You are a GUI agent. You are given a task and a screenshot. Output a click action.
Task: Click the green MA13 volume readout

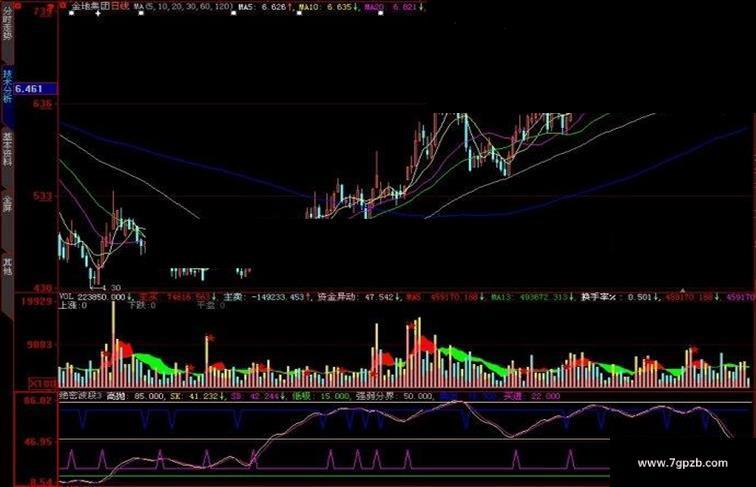click(533, 297)
